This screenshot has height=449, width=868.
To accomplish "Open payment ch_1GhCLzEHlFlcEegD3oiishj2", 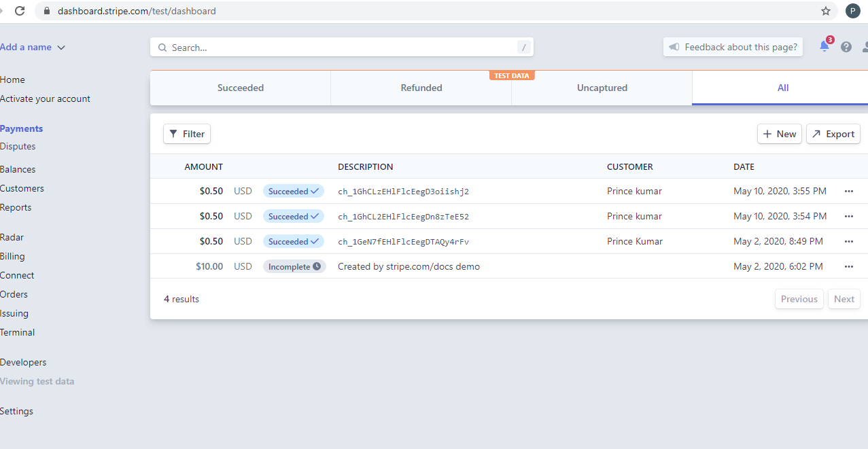I will click(403, 192).
